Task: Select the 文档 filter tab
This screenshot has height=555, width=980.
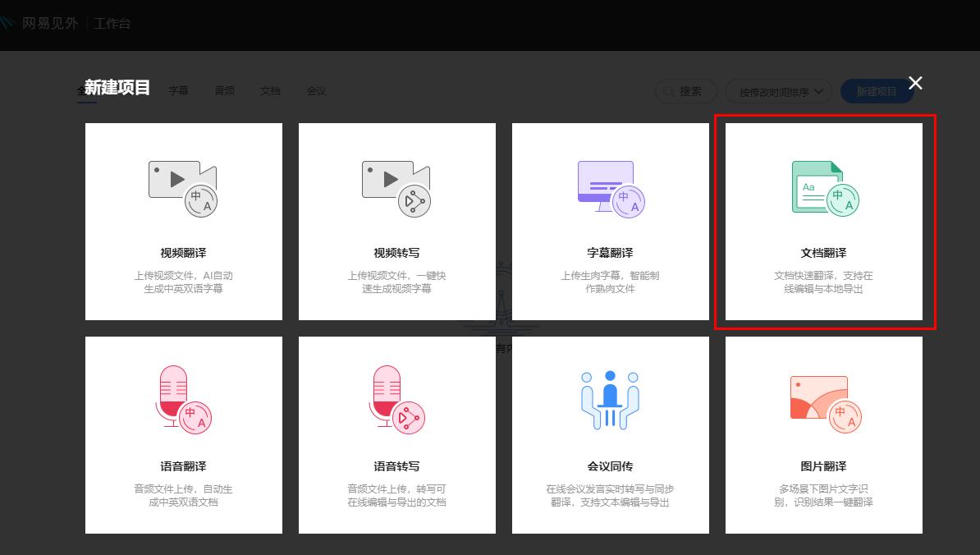Action: coord(270,91)
